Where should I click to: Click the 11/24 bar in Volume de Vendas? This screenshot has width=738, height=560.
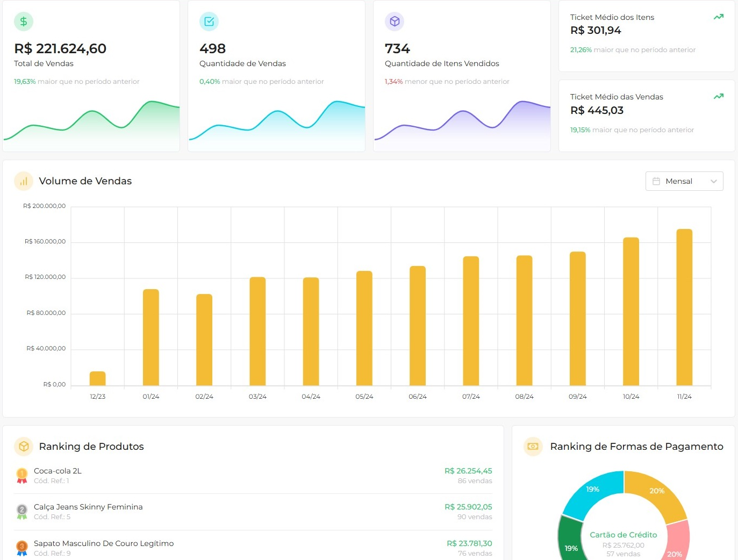point(684,306)
